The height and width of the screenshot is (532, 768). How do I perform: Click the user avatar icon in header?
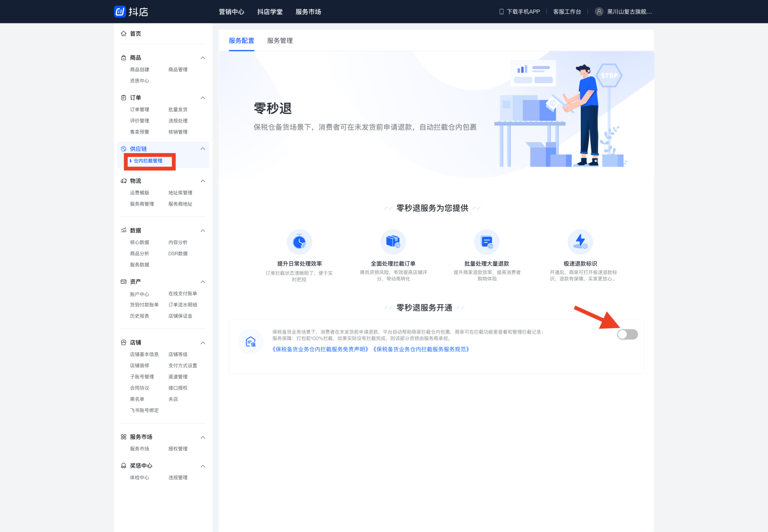[599, 12]
